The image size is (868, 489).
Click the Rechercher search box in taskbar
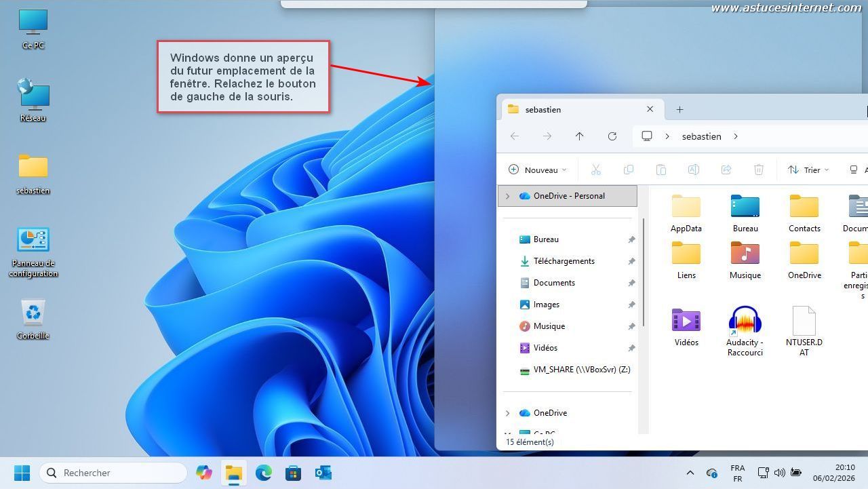point(113,473)
